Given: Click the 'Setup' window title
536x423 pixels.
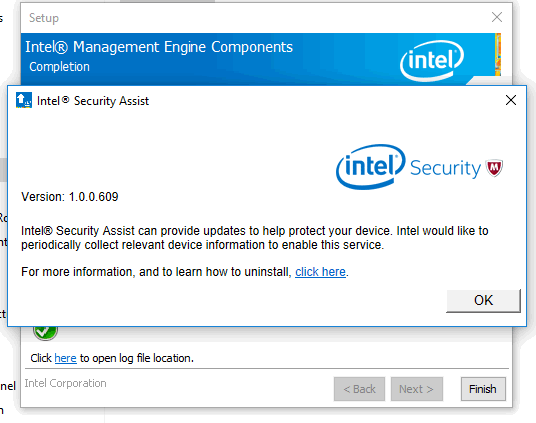Looking at the screenshot, I should [x=44, y=18].
